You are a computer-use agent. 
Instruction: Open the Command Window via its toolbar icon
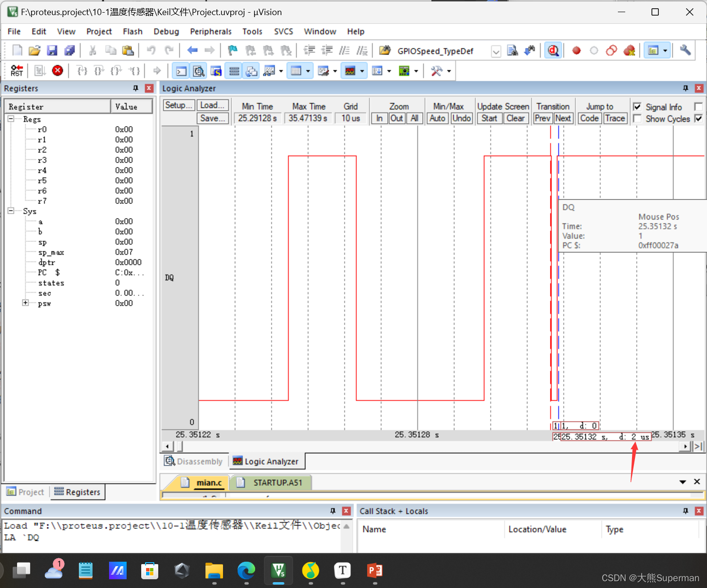click(181, 71)
